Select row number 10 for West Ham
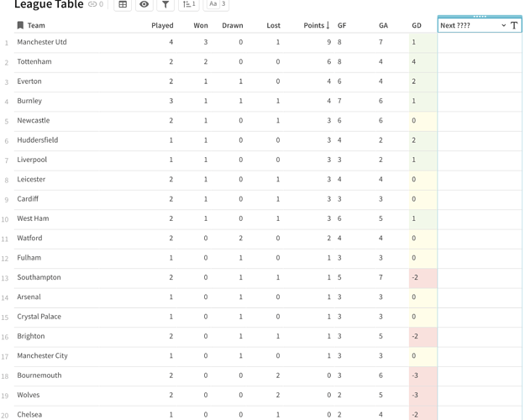The width and height of the screenshot is (525, 420). click(6, 219)
